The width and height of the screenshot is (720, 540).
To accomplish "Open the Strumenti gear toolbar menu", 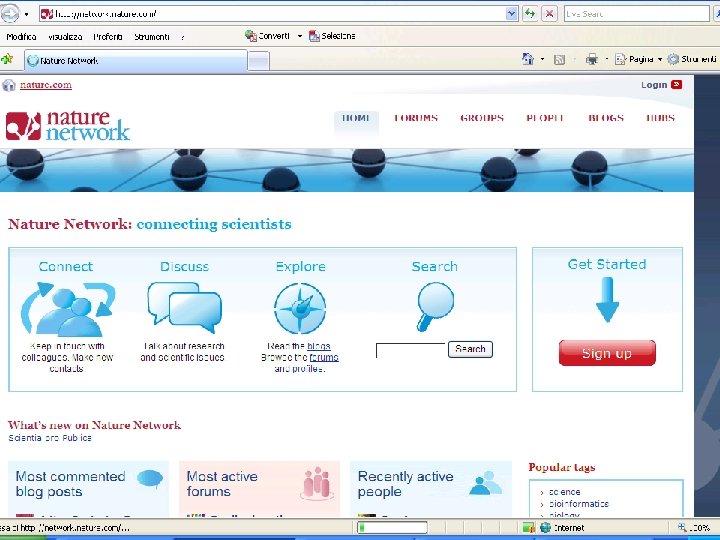I will (692, 59).
